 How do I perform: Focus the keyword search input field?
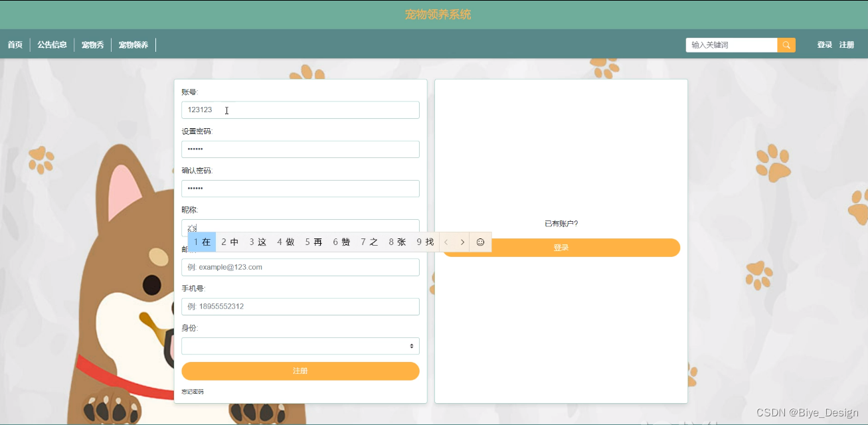tap(731, 45)
